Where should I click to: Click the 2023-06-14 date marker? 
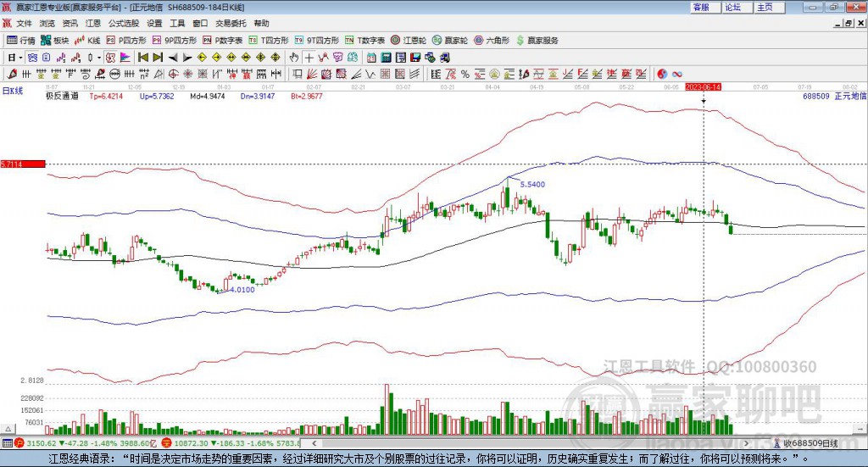[703, 87]
